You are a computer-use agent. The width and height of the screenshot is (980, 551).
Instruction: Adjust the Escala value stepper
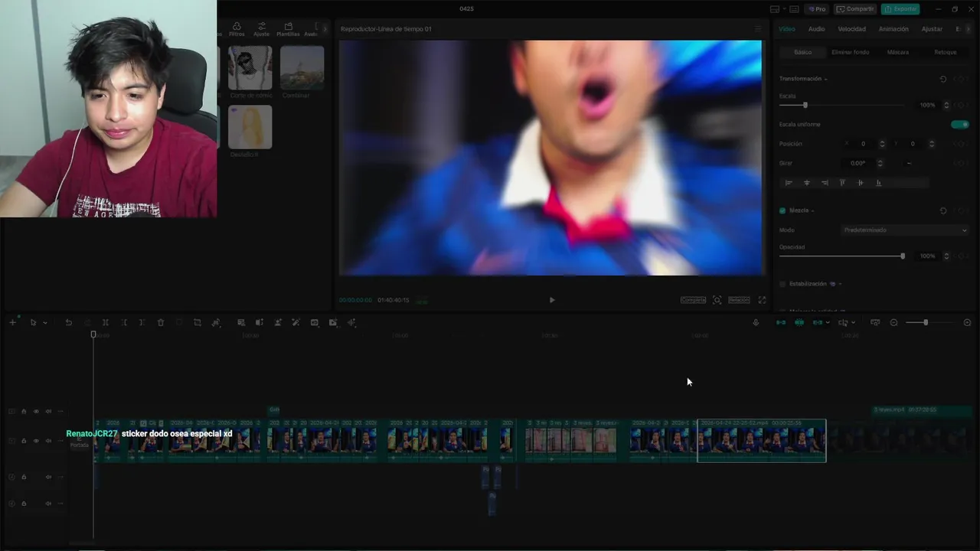tap(946, 105)
